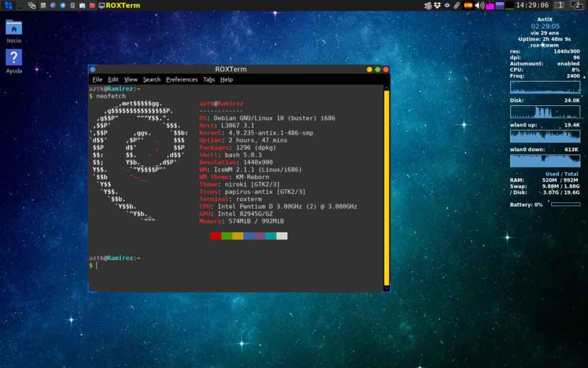Switch to workspace 2

578,5
